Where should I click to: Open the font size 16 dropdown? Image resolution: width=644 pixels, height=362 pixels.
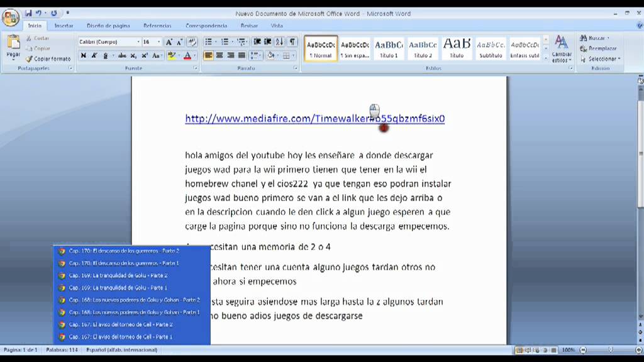158,42
